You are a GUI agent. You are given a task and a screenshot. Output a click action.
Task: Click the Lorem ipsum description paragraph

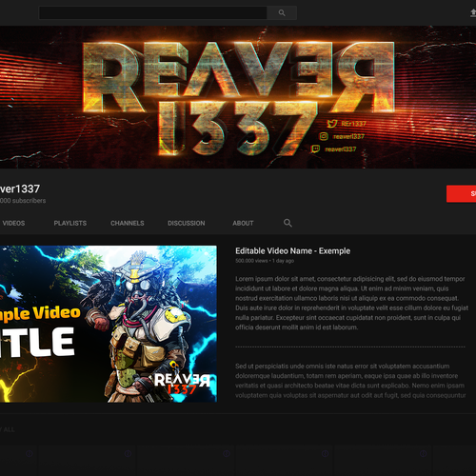(351, 303)
